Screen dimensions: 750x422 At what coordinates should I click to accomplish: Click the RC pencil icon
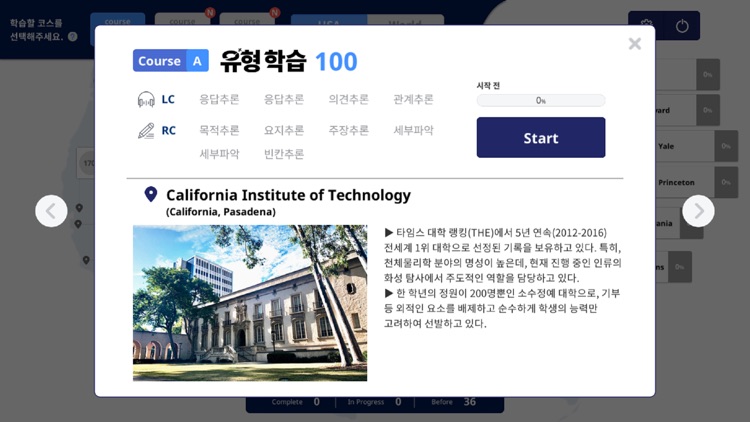coord(146,131)
